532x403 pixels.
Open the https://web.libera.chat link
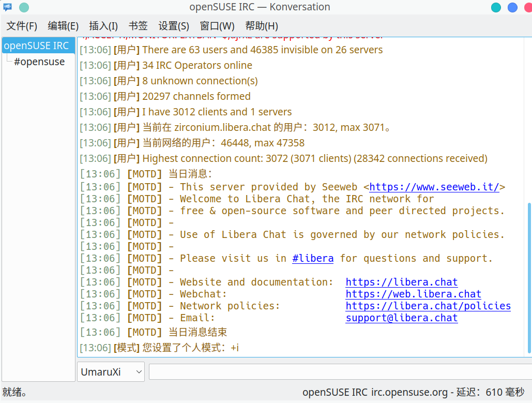[x=413, y=294]
